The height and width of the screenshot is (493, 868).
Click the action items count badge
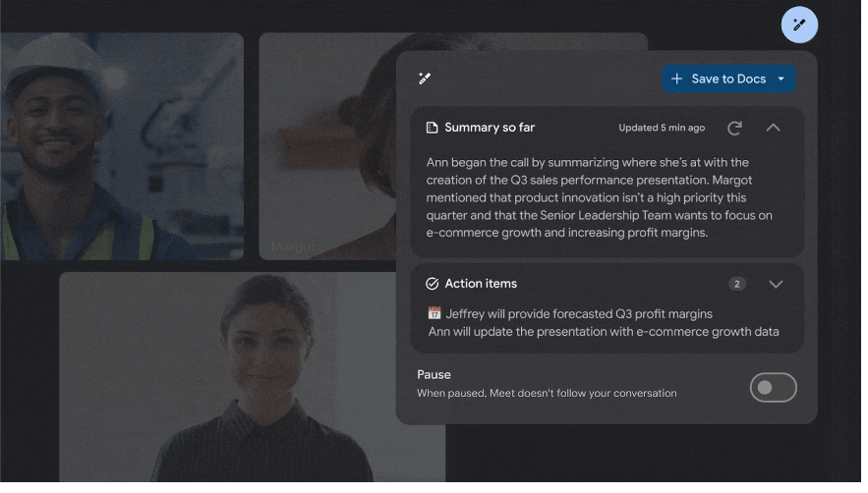click(737, 285)
